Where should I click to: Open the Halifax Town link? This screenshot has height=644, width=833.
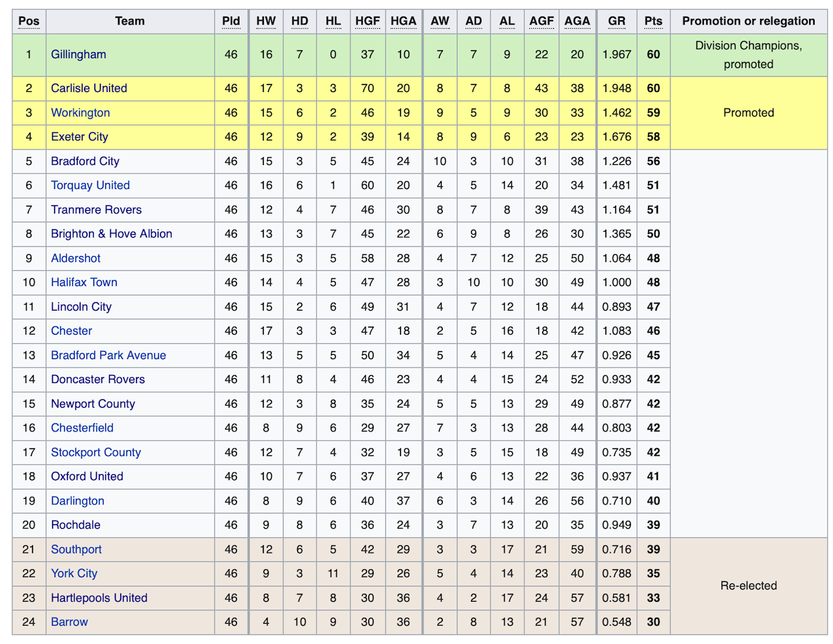(x=84, y=282)
